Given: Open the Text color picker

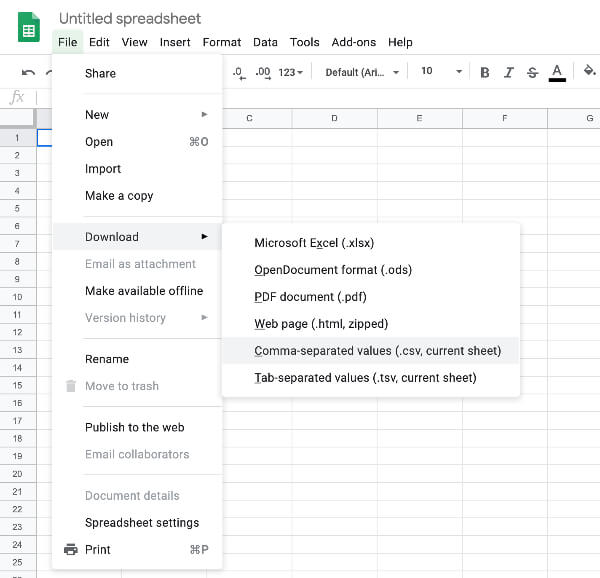Looking at the screenshot, I should pyautogui.click(x=557, y=72).
